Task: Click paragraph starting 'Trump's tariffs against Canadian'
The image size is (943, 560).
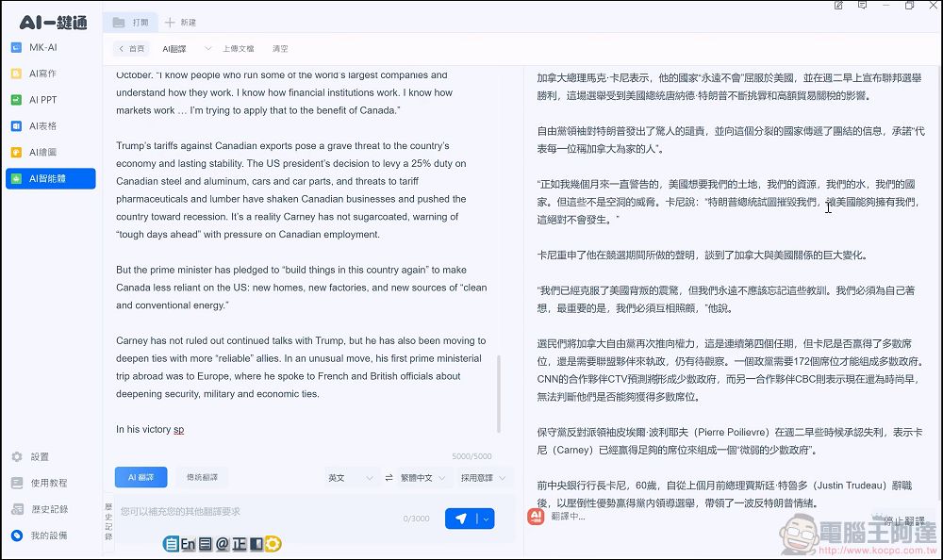Action: tap(291, 190)
